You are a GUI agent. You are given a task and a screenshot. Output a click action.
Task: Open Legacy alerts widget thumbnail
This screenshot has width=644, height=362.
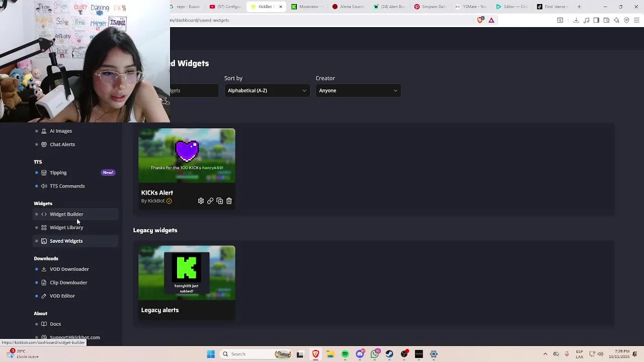(x=187, y=273)
